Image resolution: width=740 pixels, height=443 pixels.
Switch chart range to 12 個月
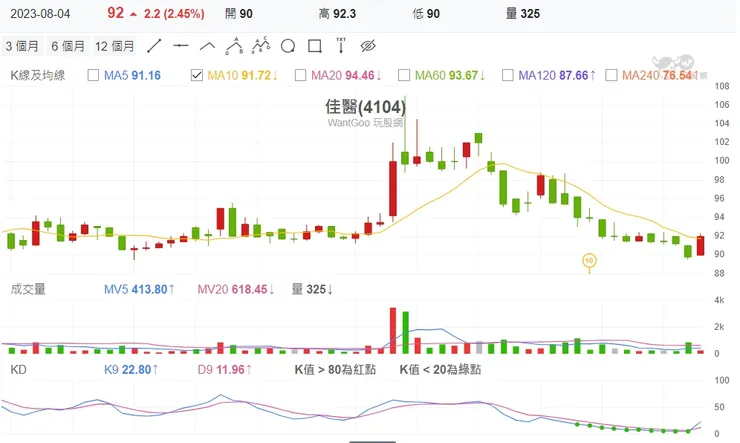click(115, 46)
